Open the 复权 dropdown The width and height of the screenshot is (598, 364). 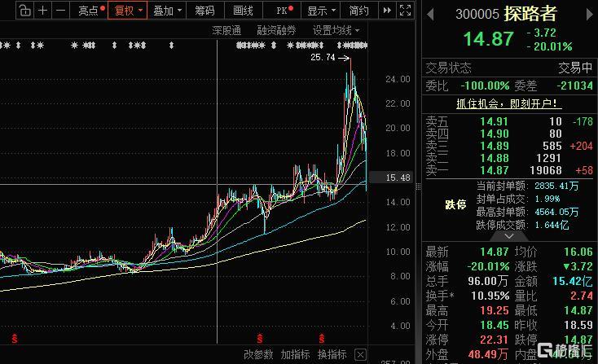(x=127, y=11)
